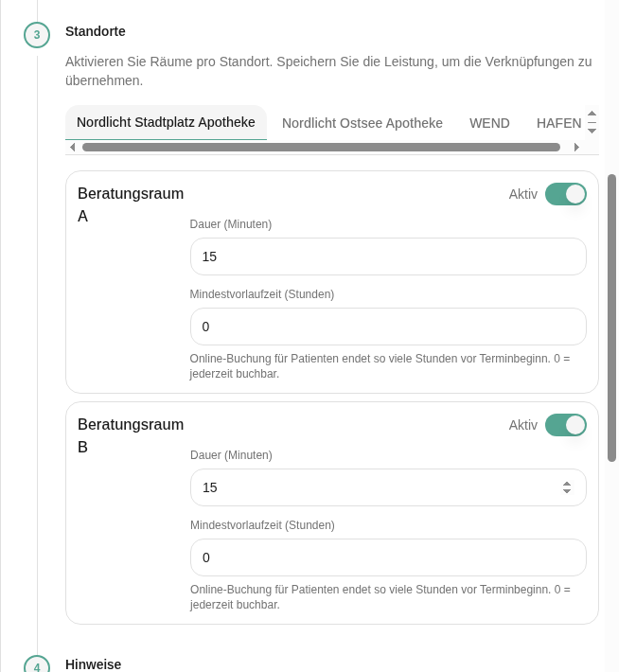Toggle Aktiv switch for Beratungsraum B

[x=566, y=425]
